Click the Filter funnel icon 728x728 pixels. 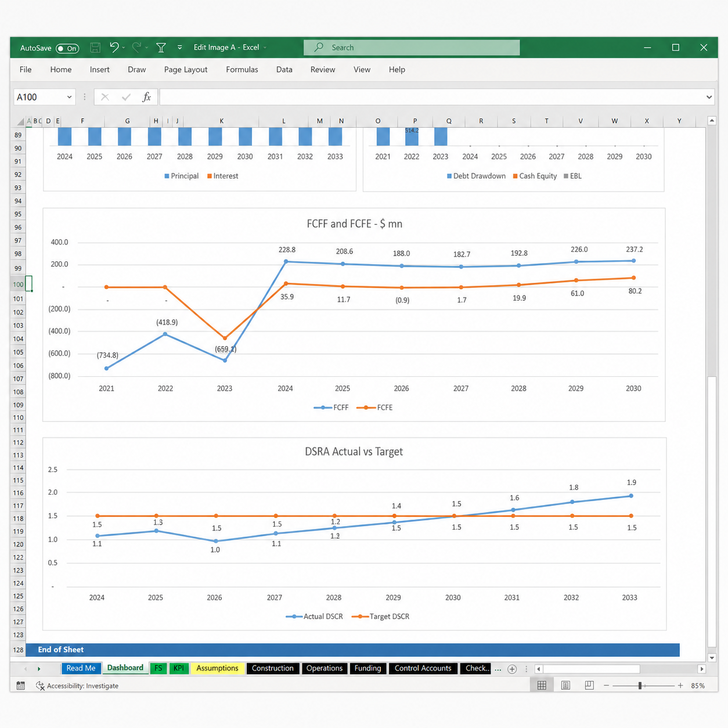click(x=161, y=48)
